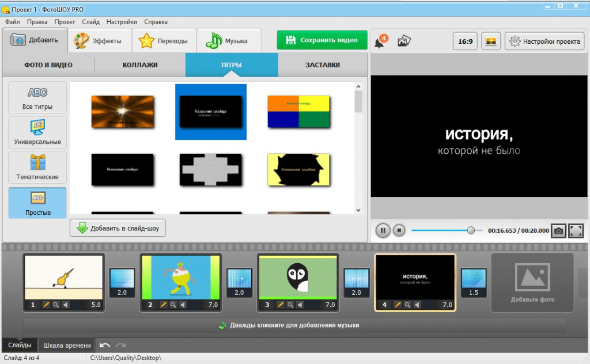590x364 pixels.
Task: Undo the last action
Action: click(105, 345)
